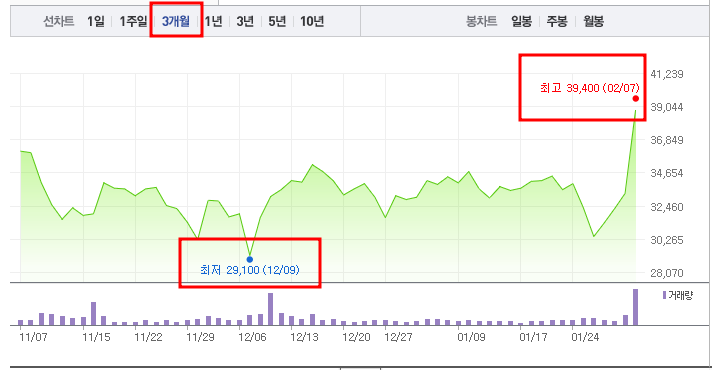Click the 28,070 y-axis price label

pyautogui.click(x=667, y=273)
